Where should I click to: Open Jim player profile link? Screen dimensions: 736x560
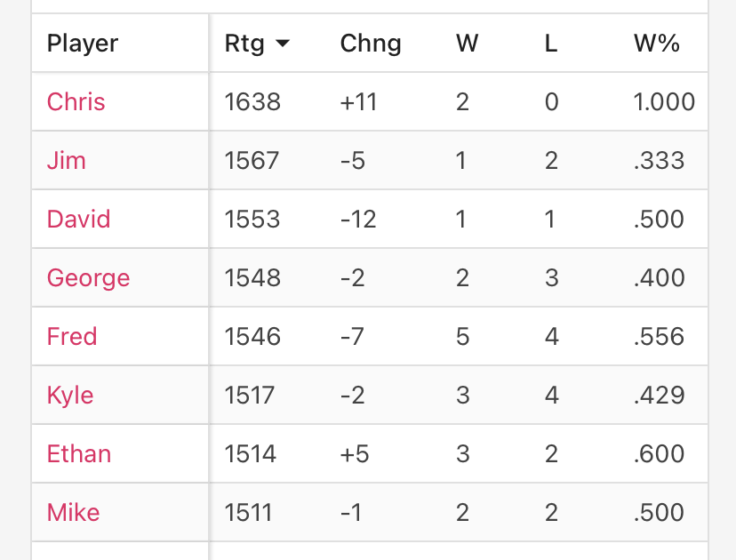click(x=66, y=161)
